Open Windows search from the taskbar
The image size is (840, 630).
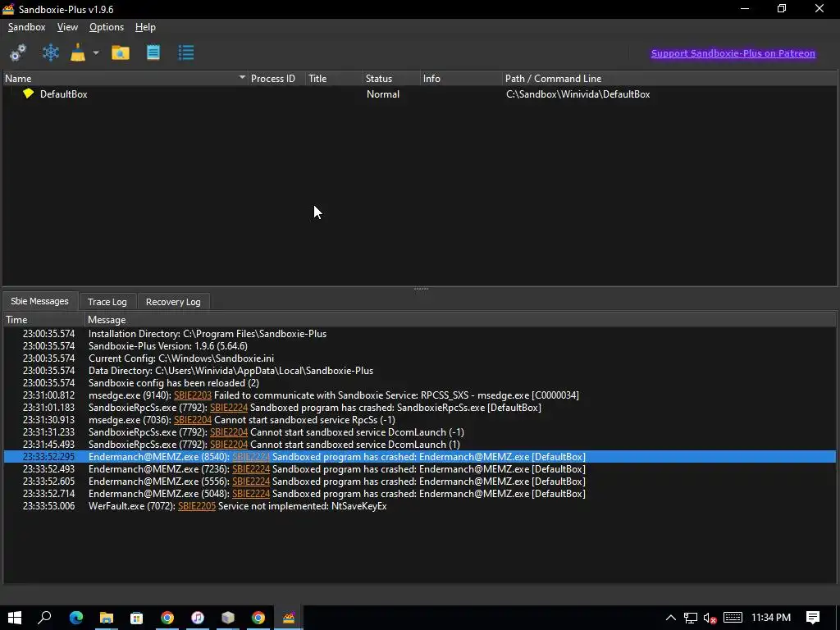(x=44, y=618)
